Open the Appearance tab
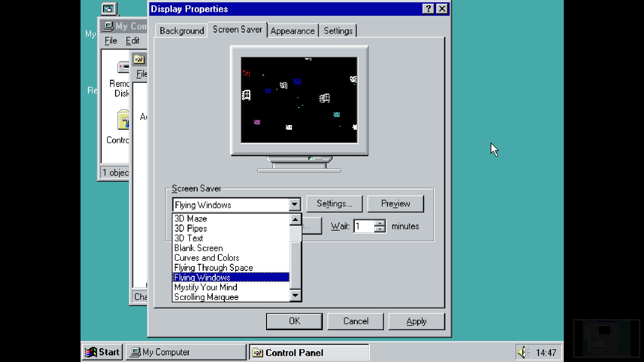 click(293, 31)
